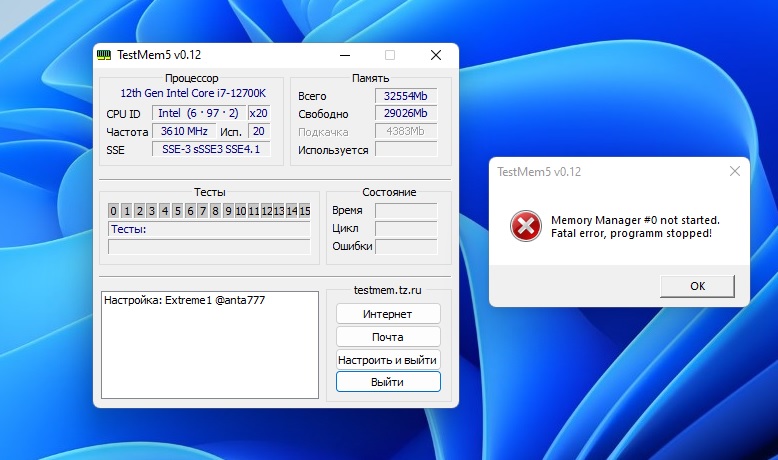Minimize the TestMem5 main window
The width and height of the screenshot is (778, 460).
pyautogui.click(x=345, y=55)
